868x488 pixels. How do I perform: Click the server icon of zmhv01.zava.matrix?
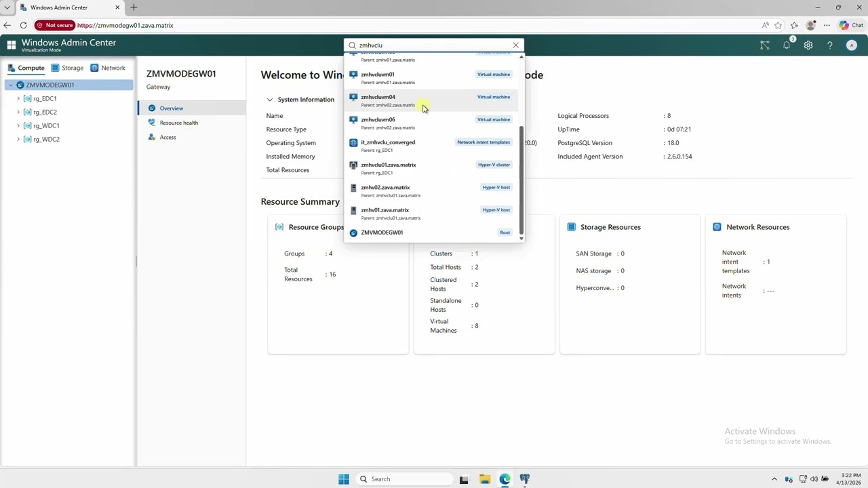[x=353, y=210]
